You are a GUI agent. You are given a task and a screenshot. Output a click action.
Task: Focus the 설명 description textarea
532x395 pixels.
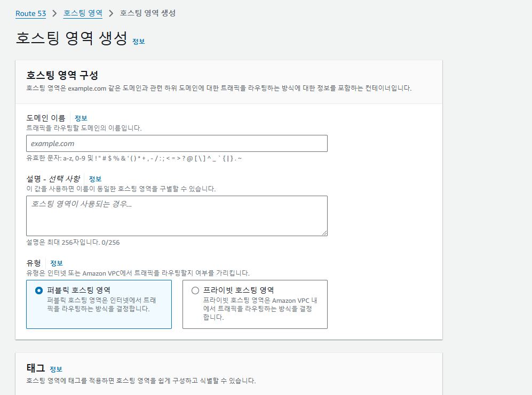click(x=177, y=216)
